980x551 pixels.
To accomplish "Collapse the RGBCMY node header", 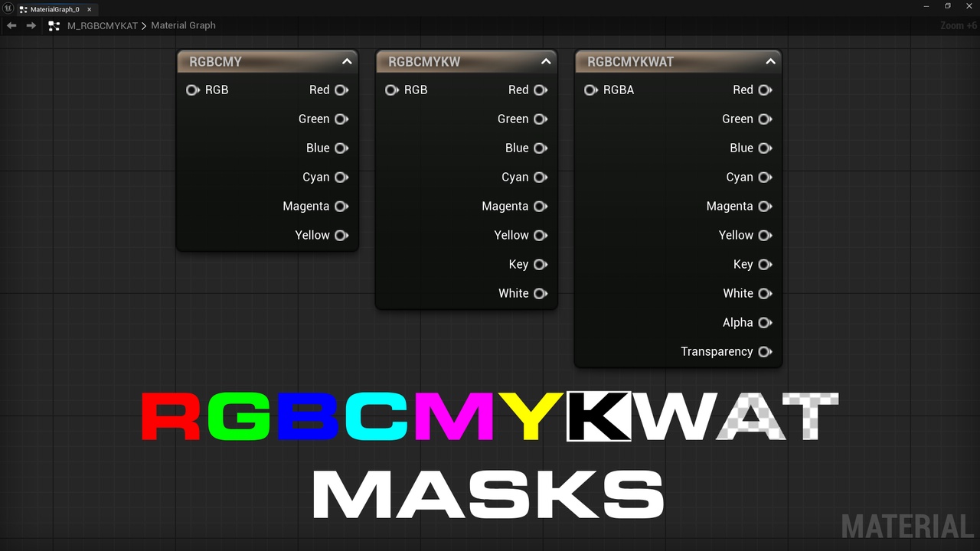I will 347,61.
